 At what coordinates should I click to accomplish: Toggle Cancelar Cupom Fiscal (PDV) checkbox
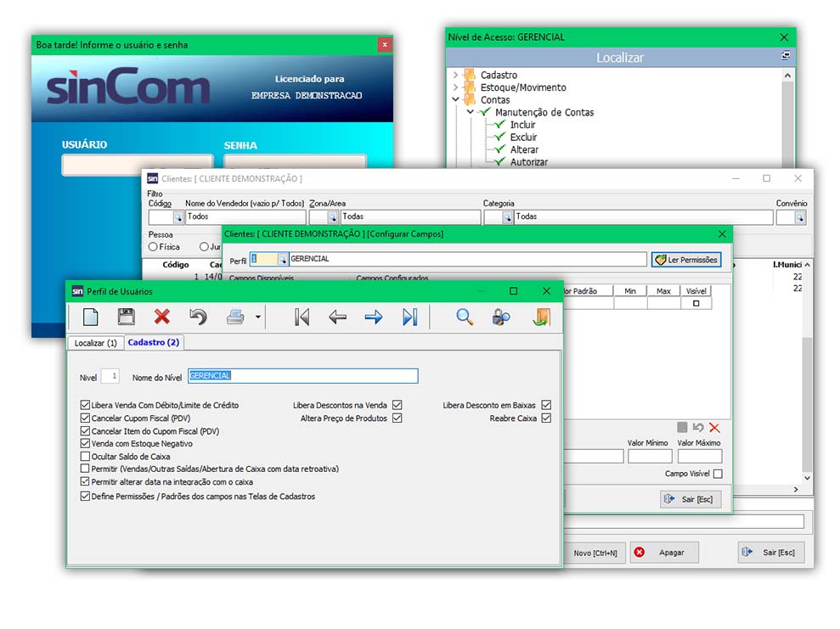coord(85,418)
